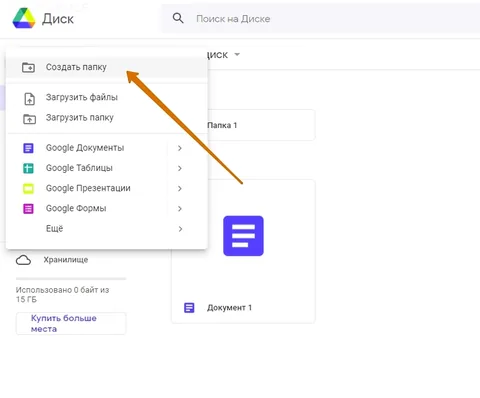This screenshot has height=398, width=480.
Task: Click the blue Google Docs icon in menu
Action: [x=28, y=148]
